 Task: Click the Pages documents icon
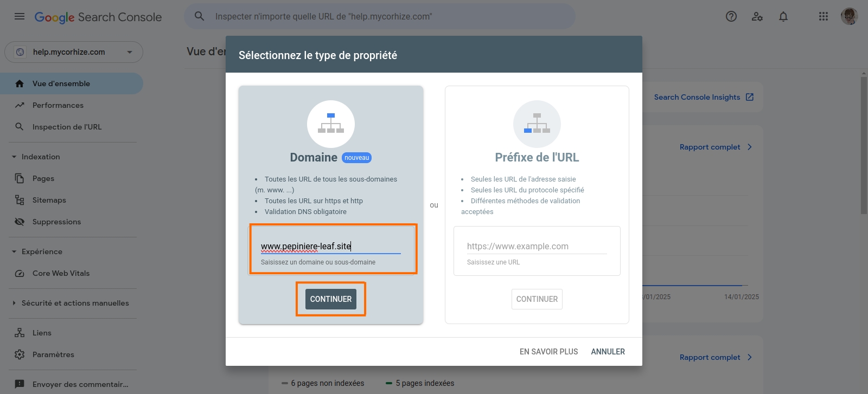tap(20, 178)
